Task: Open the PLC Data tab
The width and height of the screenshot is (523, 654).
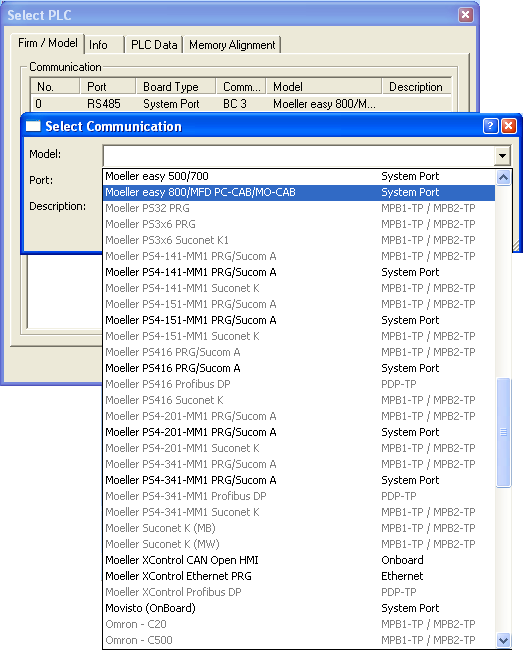Action: (x=154, y=45)
